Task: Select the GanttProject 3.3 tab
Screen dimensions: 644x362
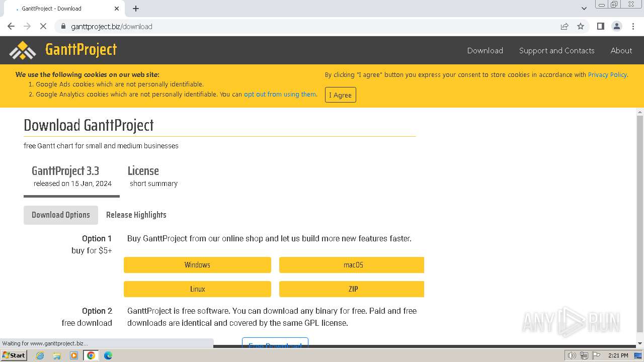Action: coord(71,176)
